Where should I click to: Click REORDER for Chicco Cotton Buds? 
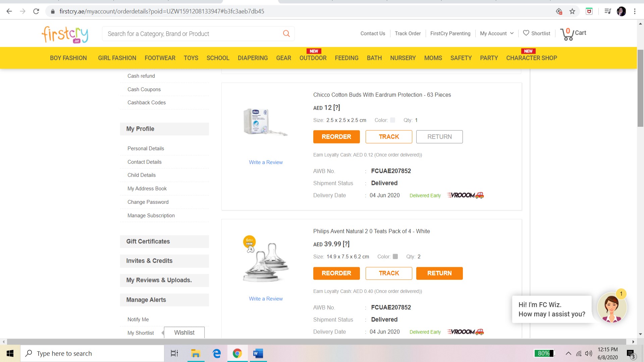pos(336,137)
